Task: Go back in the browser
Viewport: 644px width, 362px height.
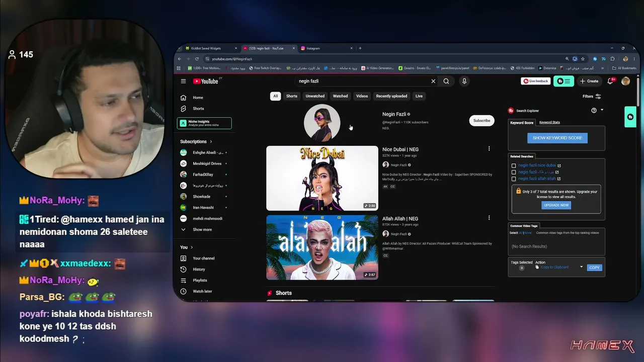Action: coord(180,59)
